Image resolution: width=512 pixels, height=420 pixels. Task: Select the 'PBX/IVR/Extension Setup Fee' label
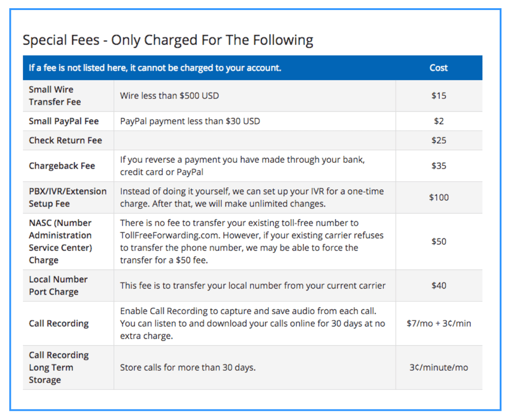click(x=68, y=197)
